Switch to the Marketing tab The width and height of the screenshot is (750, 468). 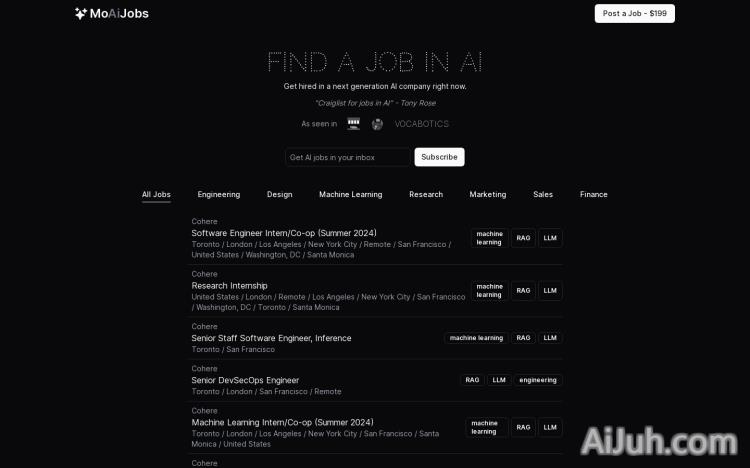[487, 194]
